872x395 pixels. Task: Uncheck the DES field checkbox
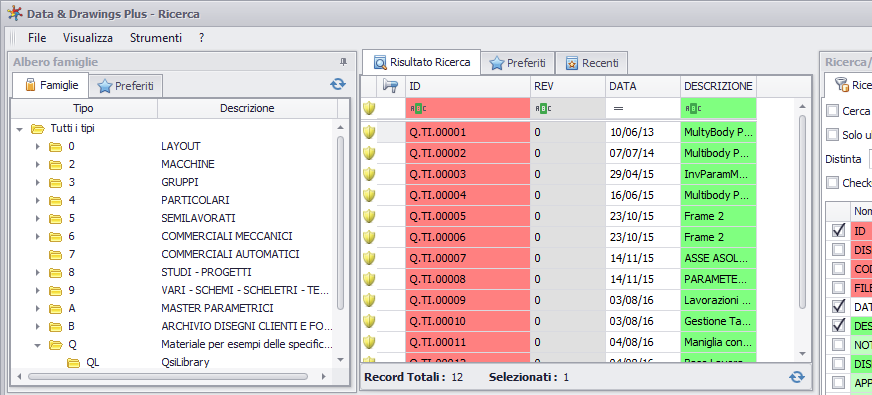pyautogui.click(x=838, y=325)
